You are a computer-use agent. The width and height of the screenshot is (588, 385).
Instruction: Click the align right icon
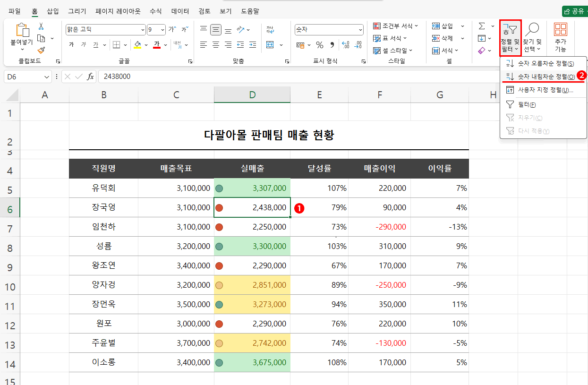(228, 45)
